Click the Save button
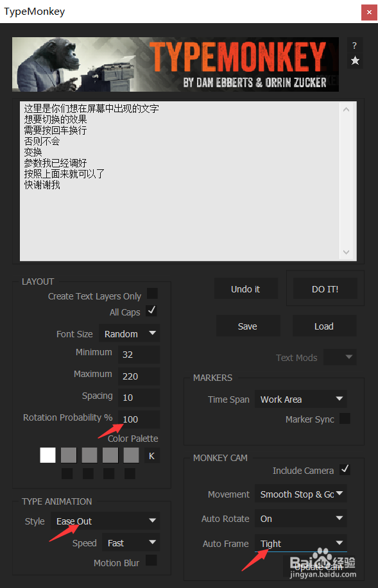 (x=248, y=326)
